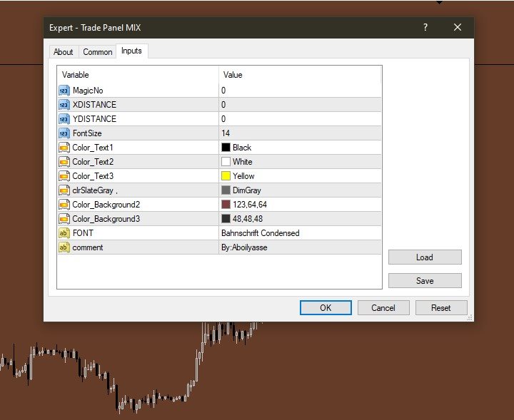Select the Inputs tab

click(x=131, y=51)
